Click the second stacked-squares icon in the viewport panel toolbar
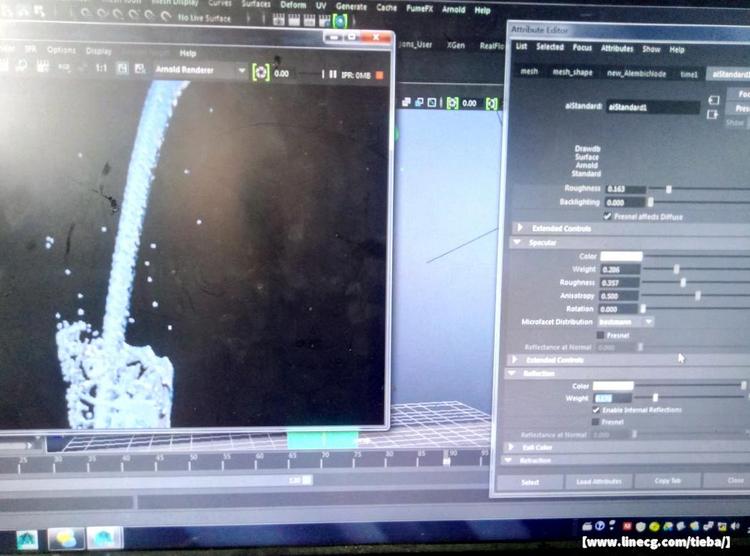 click(x=419, y=102)
